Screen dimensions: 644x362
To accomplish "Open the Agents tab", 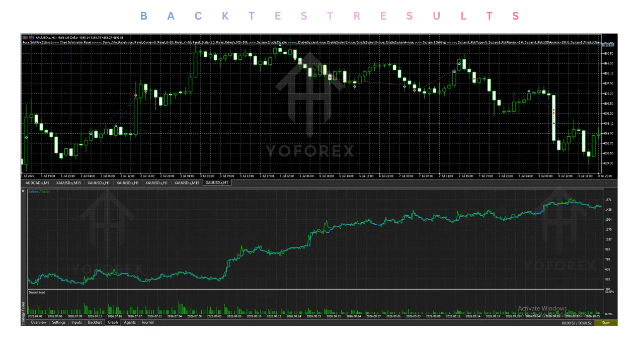I will (130, 322).
